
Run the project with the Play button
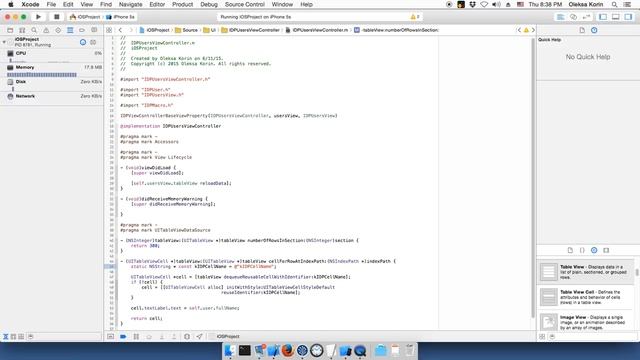[x=38, y=17]
